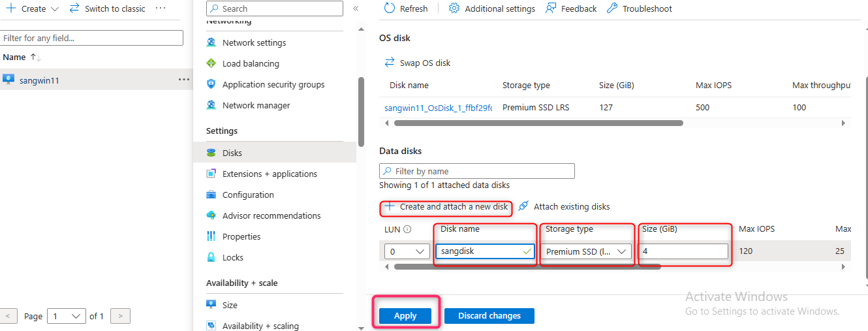The image size is (868, 331).
Task: Open the sangwin11_OsDisk link
Action: [438, 108]
